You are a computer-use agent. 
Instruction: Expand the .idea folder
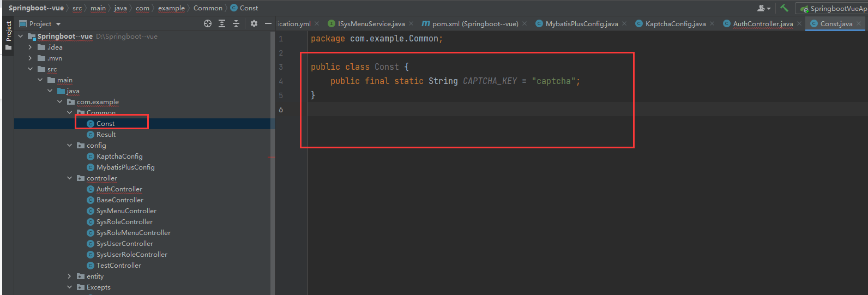coord(31,47)
